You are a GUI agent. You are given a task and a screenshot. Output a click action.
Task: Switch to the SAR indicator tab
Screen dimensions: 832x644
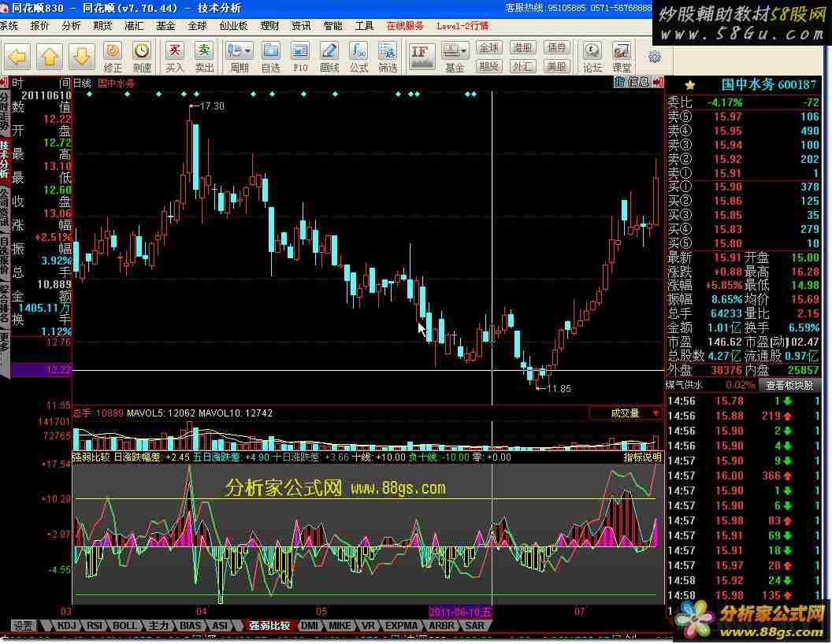click(x=474, y=626)
